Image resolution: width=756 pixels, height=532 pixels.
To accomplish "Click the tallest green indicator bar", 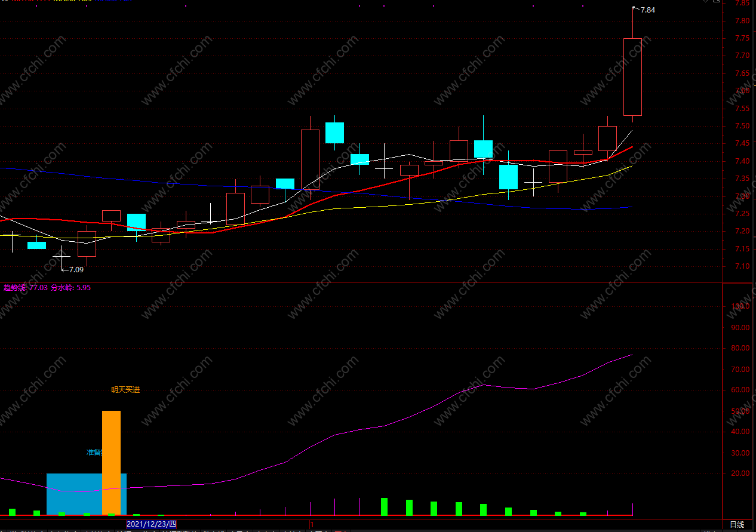I will 385,506.
